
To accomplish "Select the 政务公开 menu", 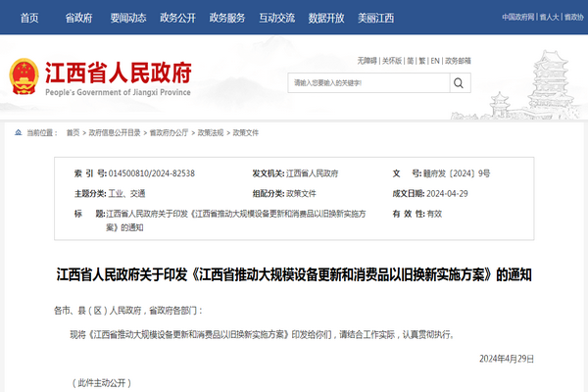I will click(x=177, y=18).
